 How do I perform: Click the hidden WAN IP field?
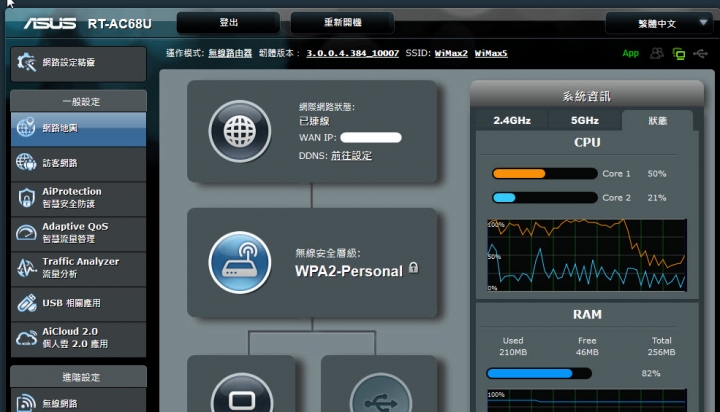[371, 137]
